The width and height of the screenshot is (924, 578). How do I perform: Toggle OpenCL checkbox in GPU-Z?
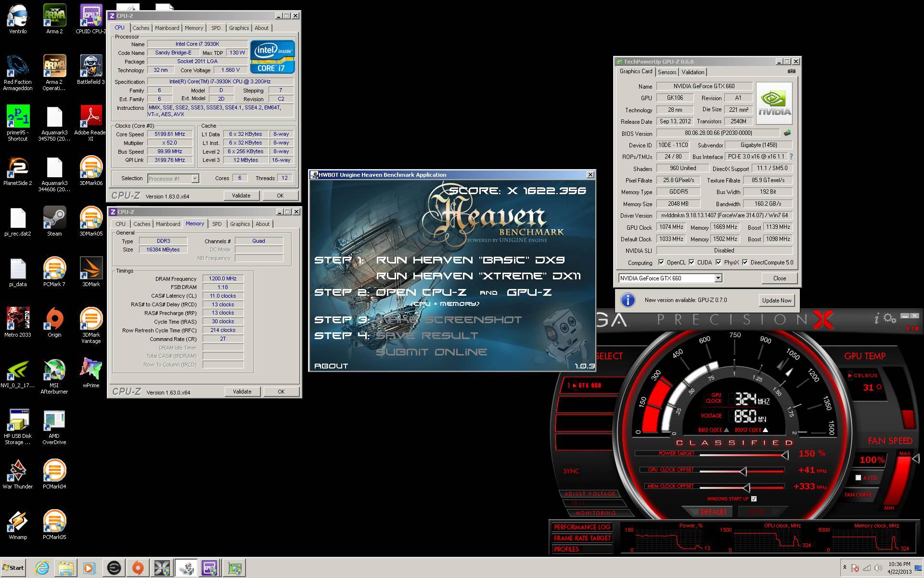661,263
